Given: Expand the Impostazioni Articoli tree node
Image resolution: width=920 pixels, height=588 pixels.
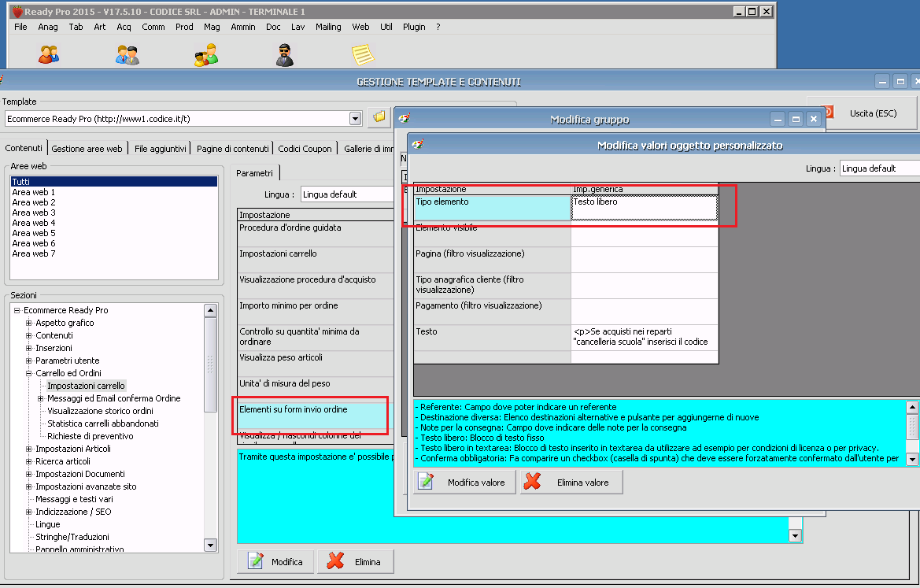Looking at the screenshot, I should [x=29, y=449].
